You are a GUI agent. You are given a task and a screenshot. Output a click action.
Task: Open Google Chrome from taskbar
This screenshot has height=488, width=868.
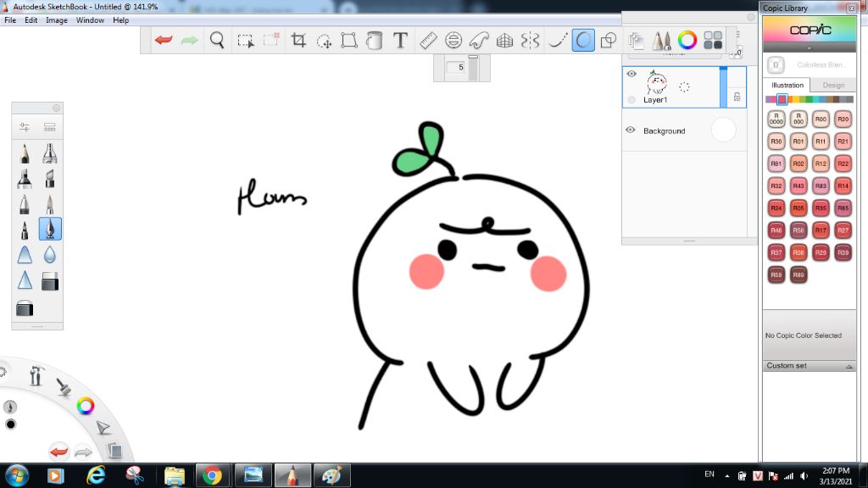click(212, 475)
